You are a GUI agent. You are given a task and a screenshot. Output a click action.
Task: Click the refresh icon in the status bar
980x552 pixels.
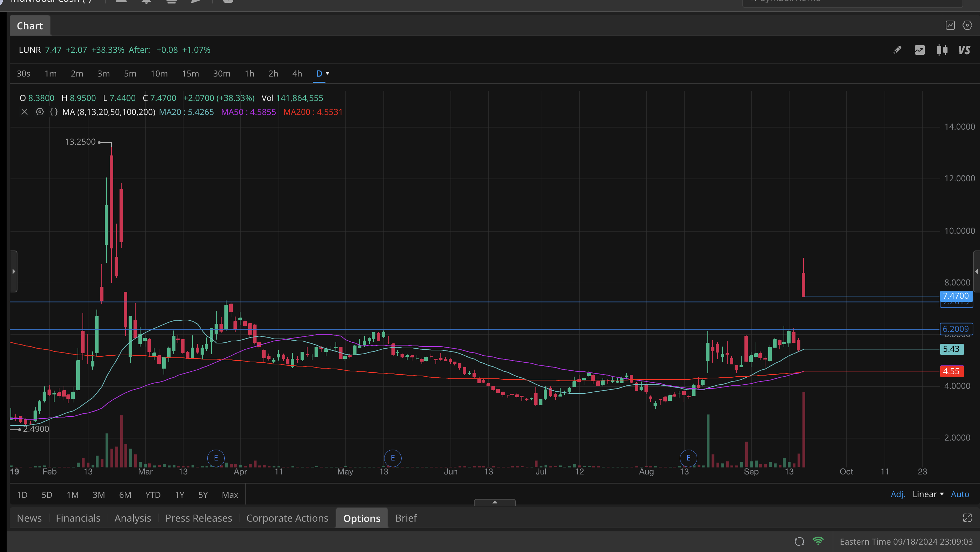(799, 542)
